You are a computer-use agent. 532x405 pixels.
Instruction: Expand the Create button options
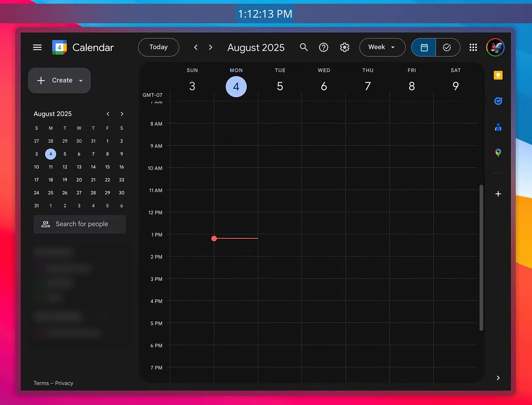coord(81,81)
